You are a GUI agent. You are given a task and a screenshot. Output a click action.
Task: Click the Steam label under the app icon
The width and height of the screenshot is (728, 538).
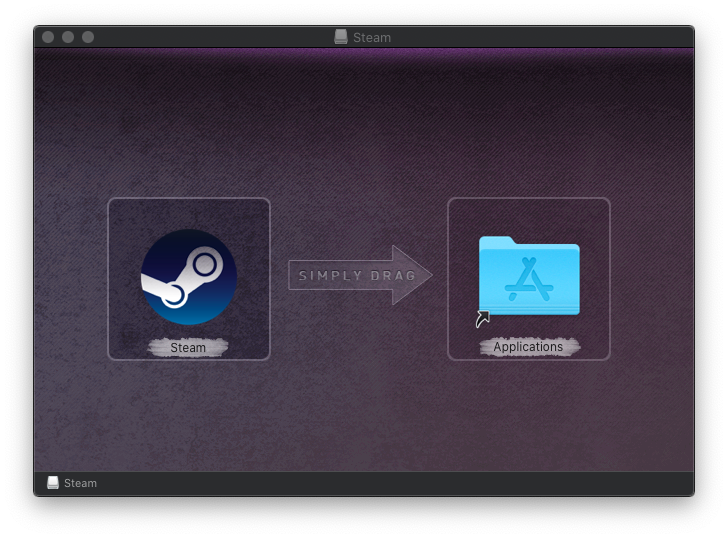point(188,348)
